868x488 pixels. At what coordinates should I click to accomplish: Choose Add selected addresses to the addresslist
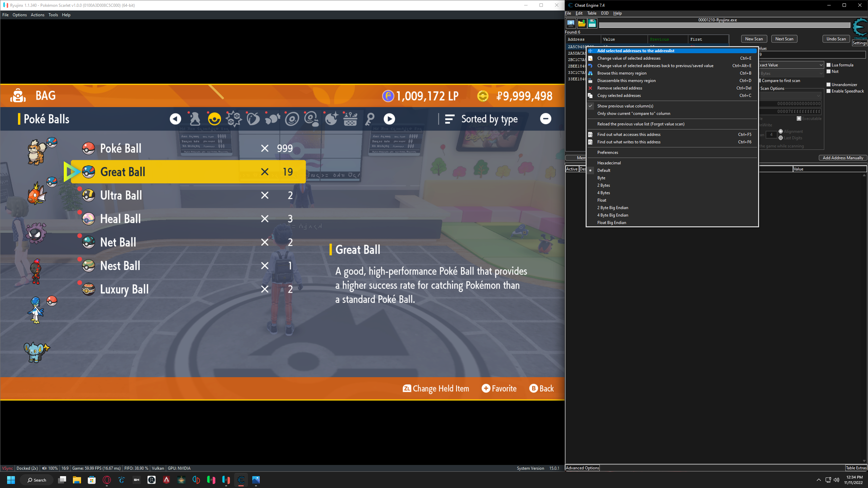click(x=672, y=51)
